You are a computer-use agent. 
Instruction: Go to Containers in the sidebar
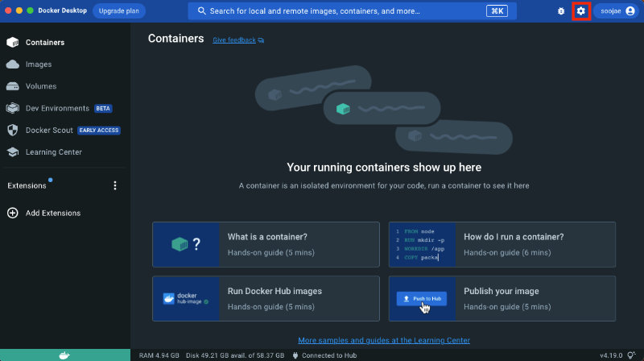point(45,43)
